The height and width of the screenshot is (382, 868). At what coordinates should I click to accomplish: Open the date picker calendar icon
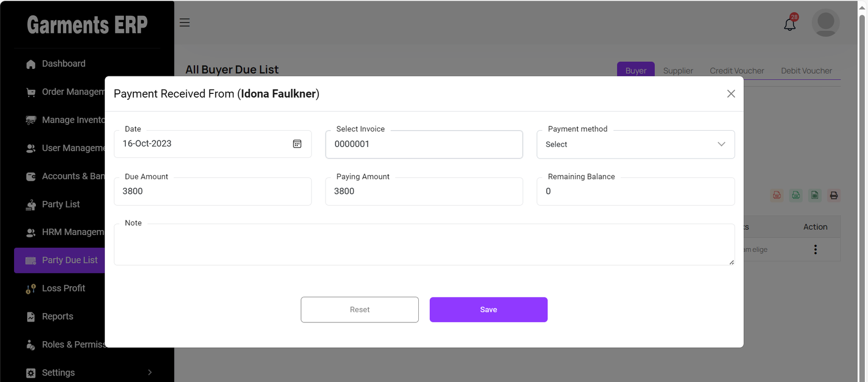tap(297, 144)
